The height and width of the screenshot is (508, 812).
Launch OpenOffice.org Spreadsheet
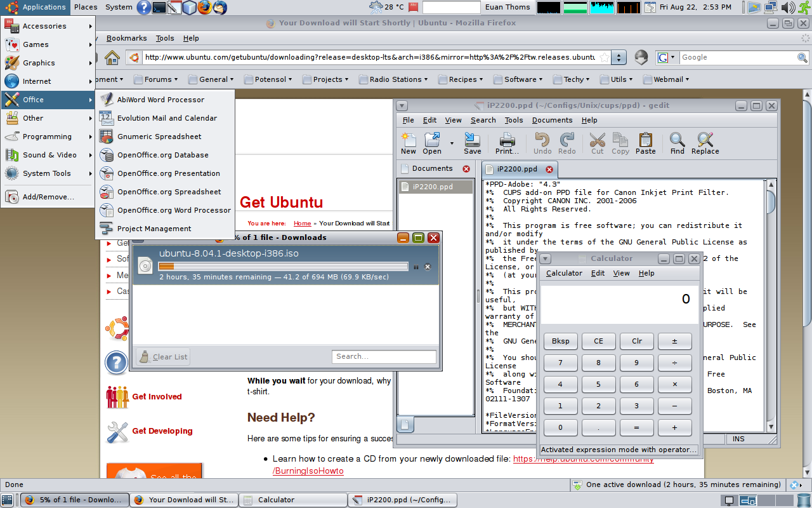165,192
